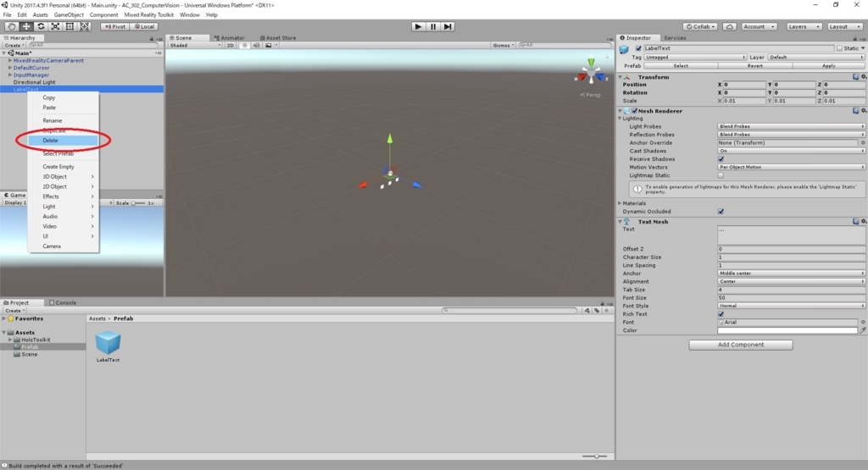This screenshot has height=470, width=868.
Task: Choose Delete from context menu
Action: tap(63, 141)
